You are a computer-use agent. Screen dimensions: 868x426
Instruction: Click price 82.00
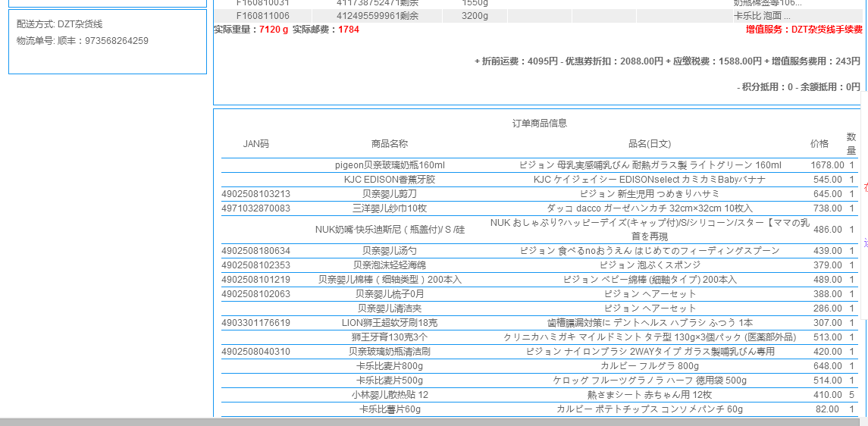[828, 409]
